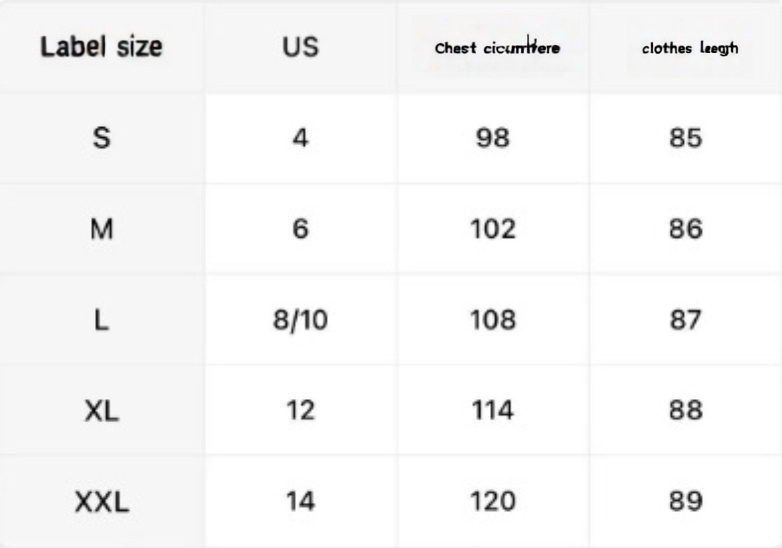This screenshot has height=548, width=782.
Task: Select the US size 14 cell
Action: pyautogui.click(x=300, y=501)
